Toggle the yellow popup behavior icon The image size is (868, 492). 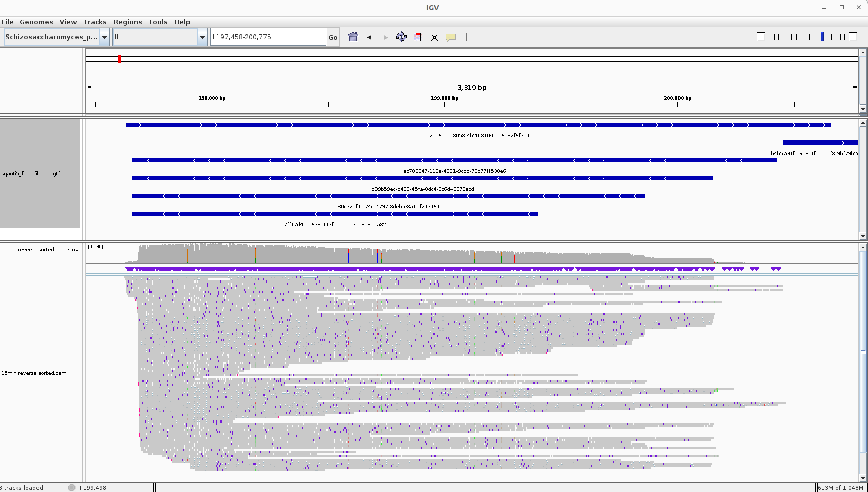coord(450,37)
